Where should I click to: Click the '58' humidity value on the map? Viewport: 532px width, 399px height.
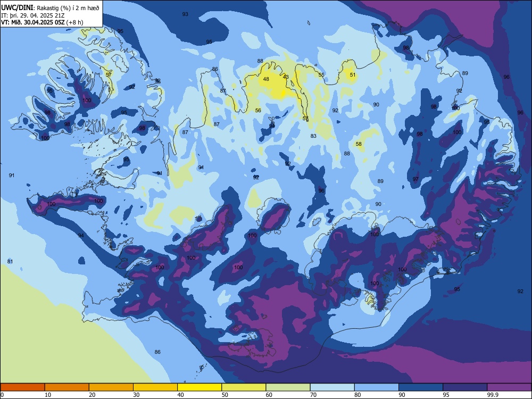click(x=359, y=144)
